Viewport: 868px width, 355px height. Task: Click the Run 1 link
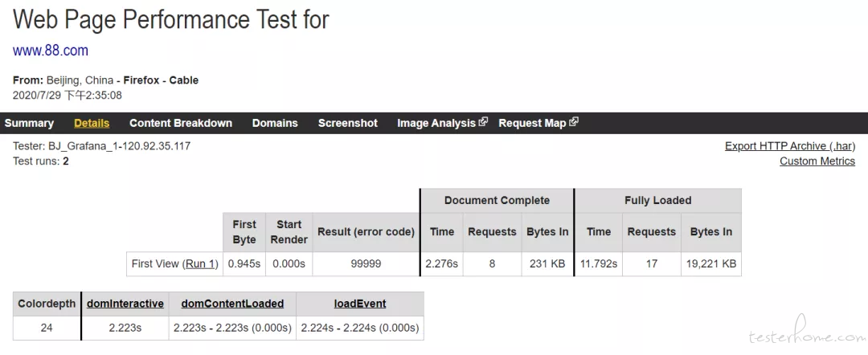(x=200, y=263)
